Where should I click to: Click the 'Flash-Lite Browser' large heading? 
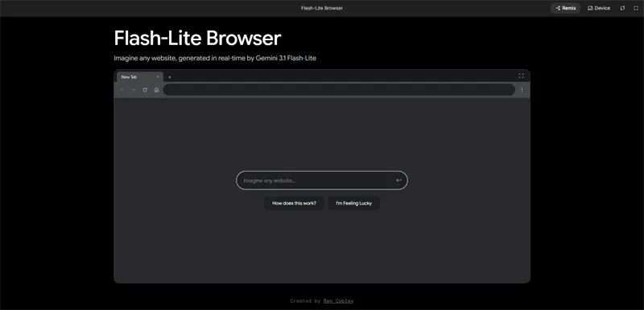point(197,38)
